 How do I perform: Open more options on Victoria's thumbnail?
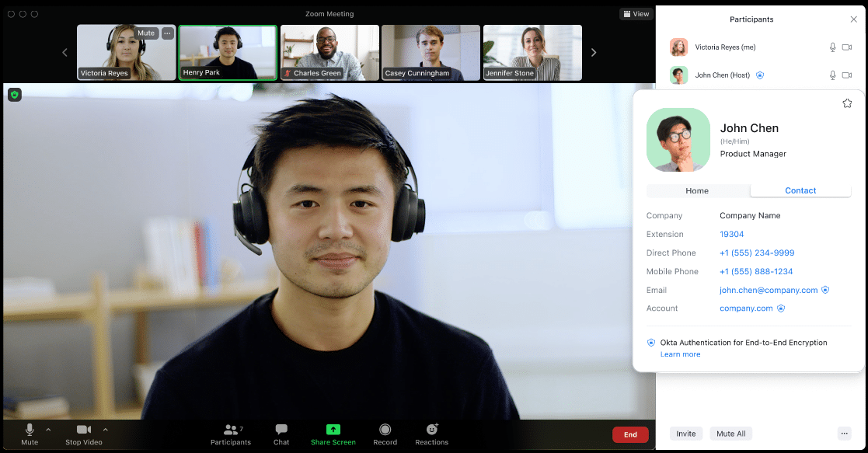(x=168, y=33)
